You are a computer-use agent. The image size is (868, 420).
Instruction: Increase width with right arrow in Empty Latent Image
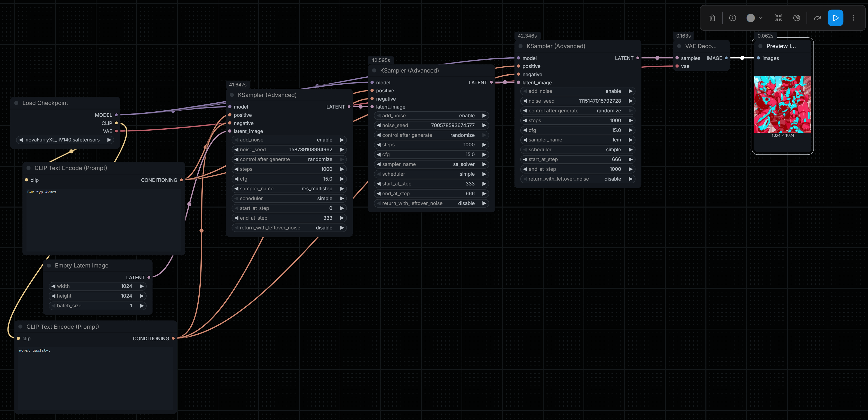(x=142, y=286)
